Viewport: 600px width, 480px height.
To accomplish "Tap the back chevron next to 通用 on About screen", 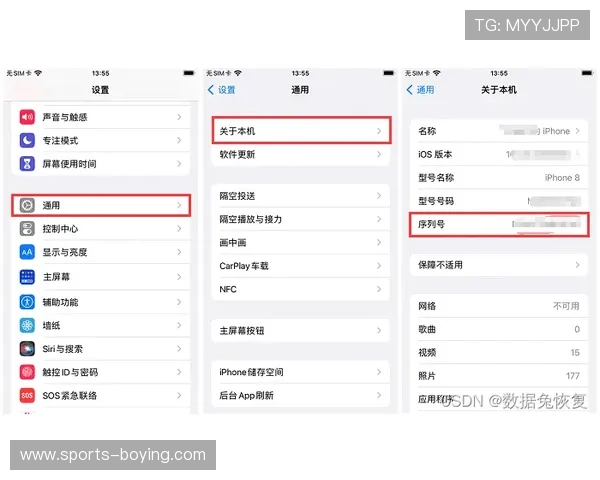I will point(409,90).
